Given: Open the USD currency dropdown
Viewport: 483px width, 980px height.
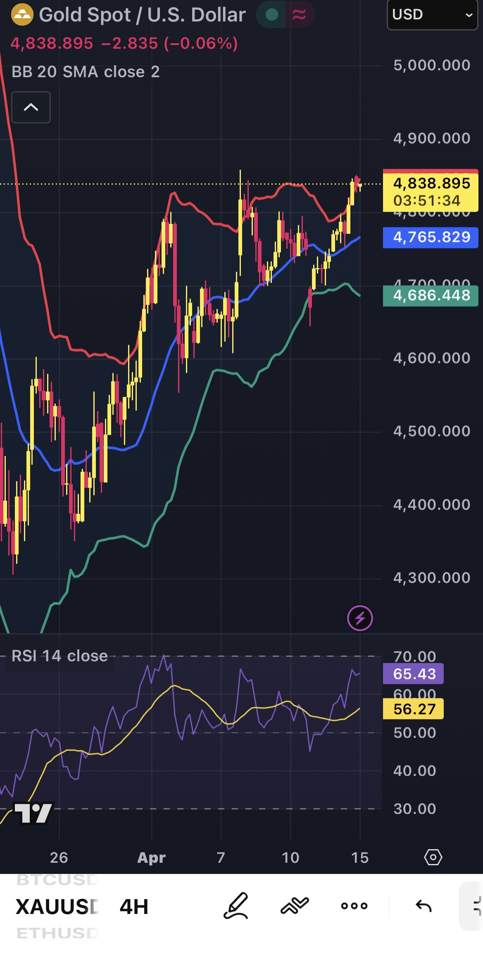Looking at the screenshot, I should 432,15.
